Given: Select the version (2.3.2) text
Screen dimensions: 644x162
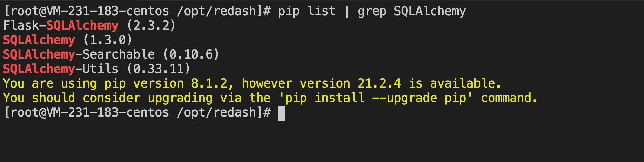Looking at the screenshot, I should tap(151, 26).
